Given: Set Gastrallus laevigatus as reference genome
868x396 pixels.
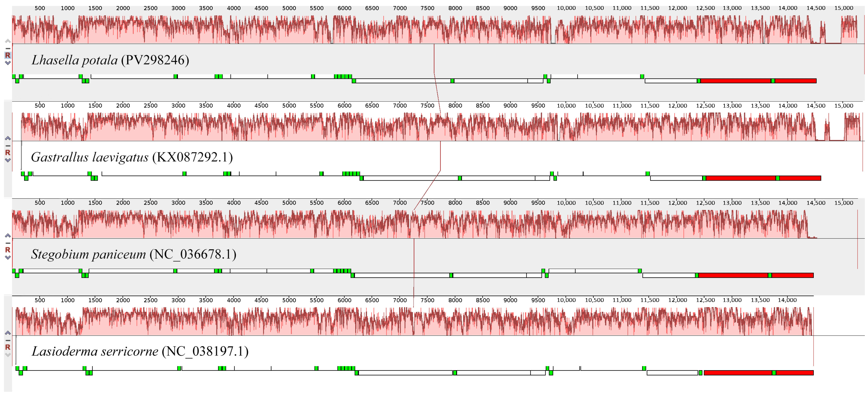Looking at the screenshot, I should [x=8, y=153].
